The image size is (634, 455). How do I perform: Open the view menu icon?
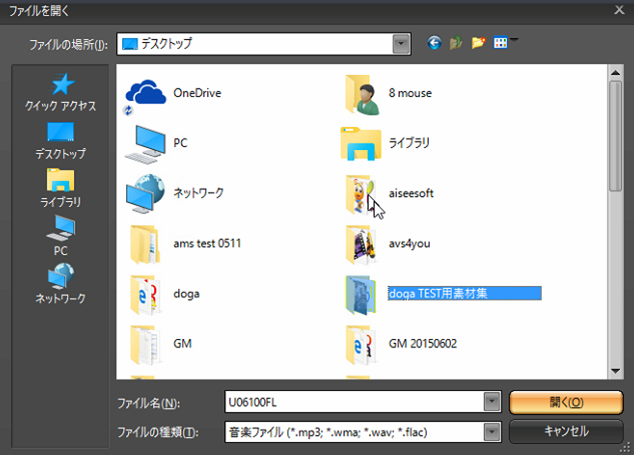point(504,42)
